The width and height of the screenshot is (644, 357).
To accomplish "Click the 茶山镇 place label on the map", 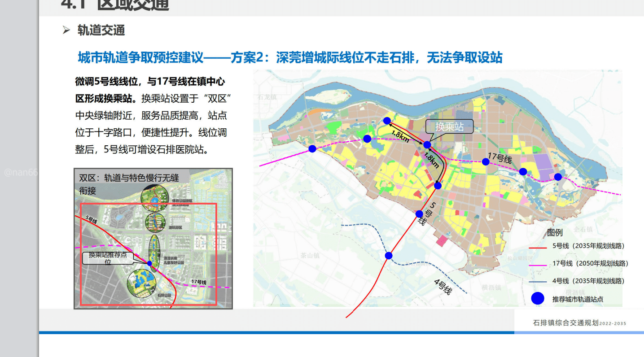I will [x=310, y=256].
